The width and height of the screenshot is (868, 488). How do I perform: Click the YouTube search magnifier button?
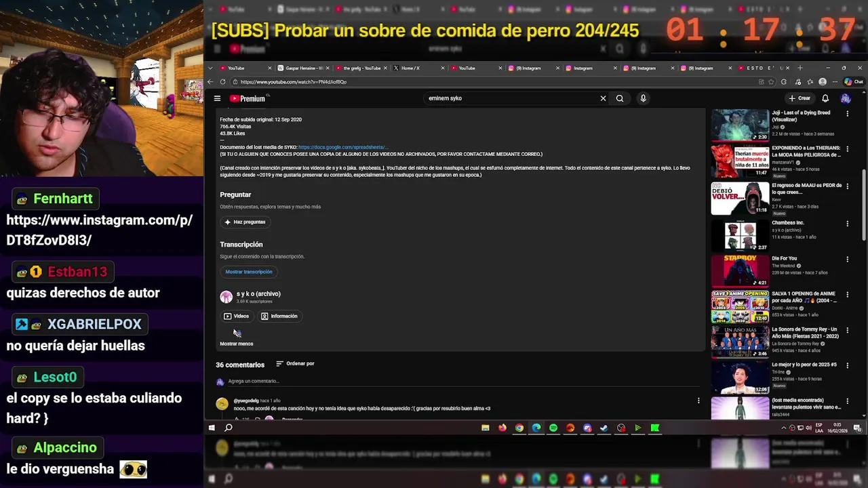point(620,98)
